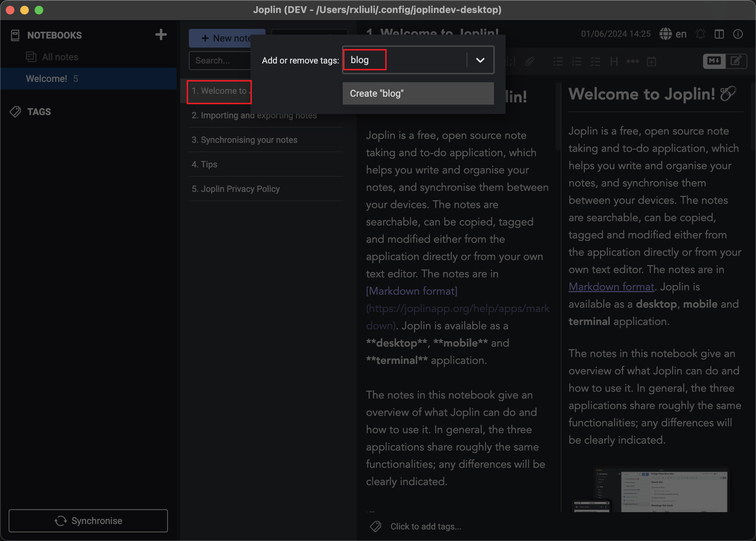Open the 'Welcome!' notebook in sidebar

point(47,79)
